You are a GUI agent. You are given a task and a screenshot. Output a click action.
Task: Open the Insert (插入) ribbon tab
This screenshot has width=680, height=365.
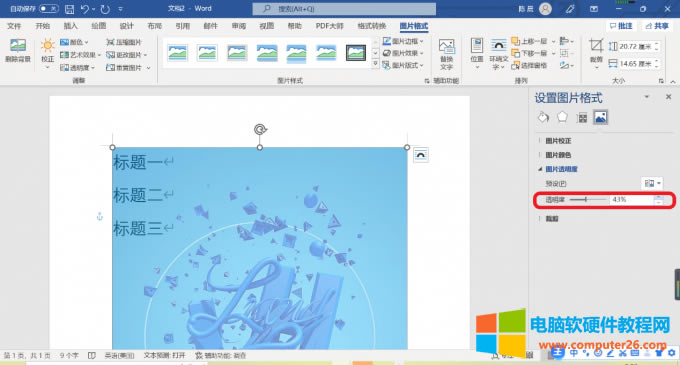point(70,26)
